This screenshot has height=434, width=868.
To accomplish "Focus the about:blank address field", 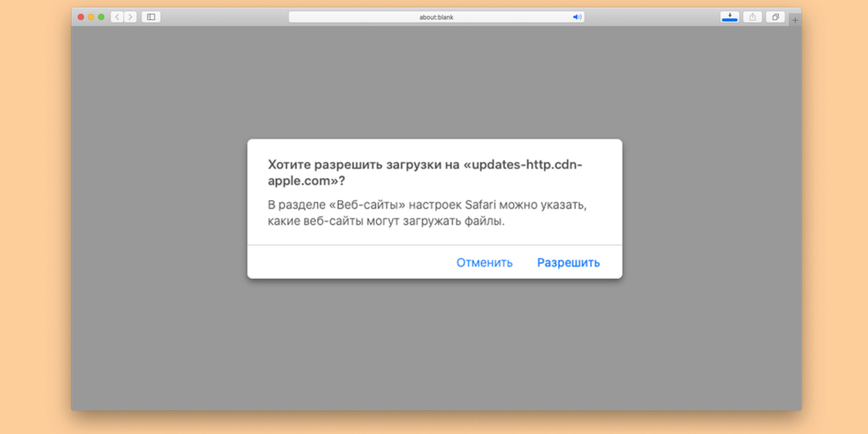I will coord(436,17).
